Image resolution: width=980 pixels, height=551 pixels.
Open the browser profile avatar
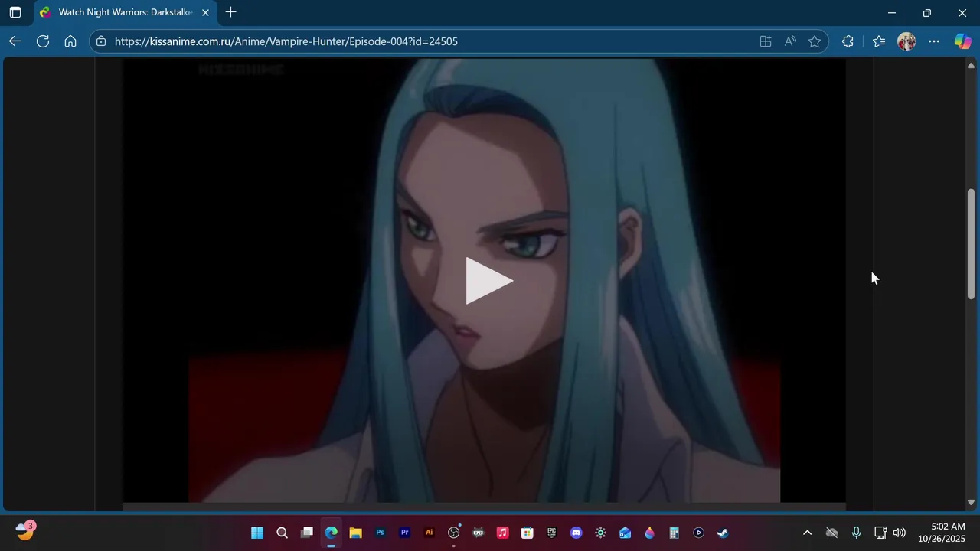906,41
